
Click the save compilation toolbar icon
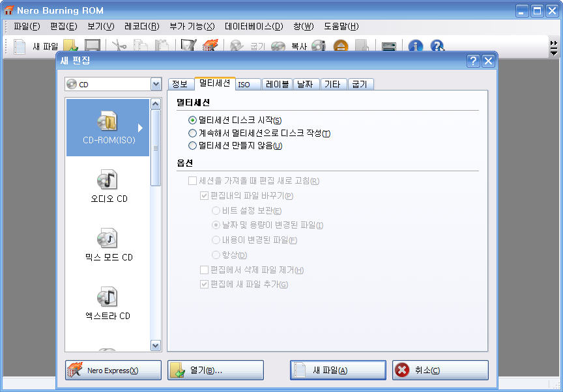(x=93, y=46)
